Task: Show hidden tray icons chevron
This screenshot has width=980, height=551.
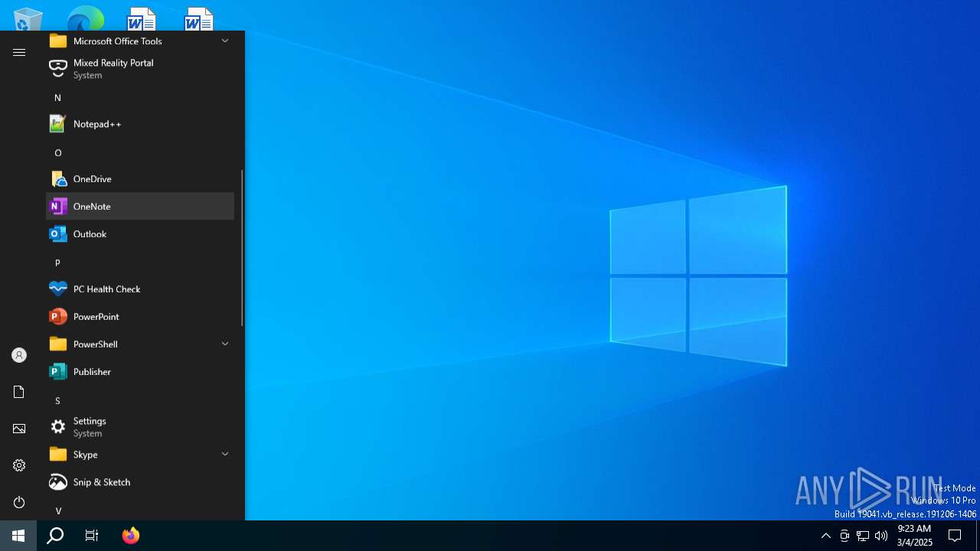Action: [825, 536]
